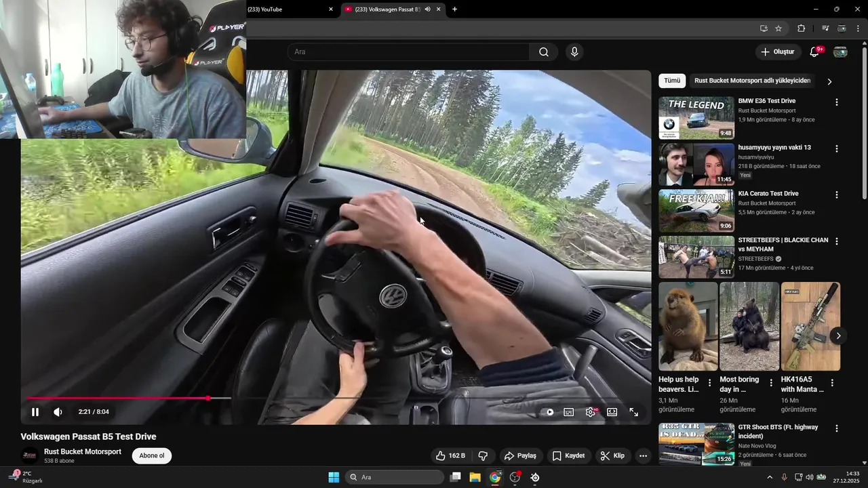The height and width of the screenshot is (488, 868).
Task: Dislike the Passat B5 video
Action: click(x=484, y=455)
